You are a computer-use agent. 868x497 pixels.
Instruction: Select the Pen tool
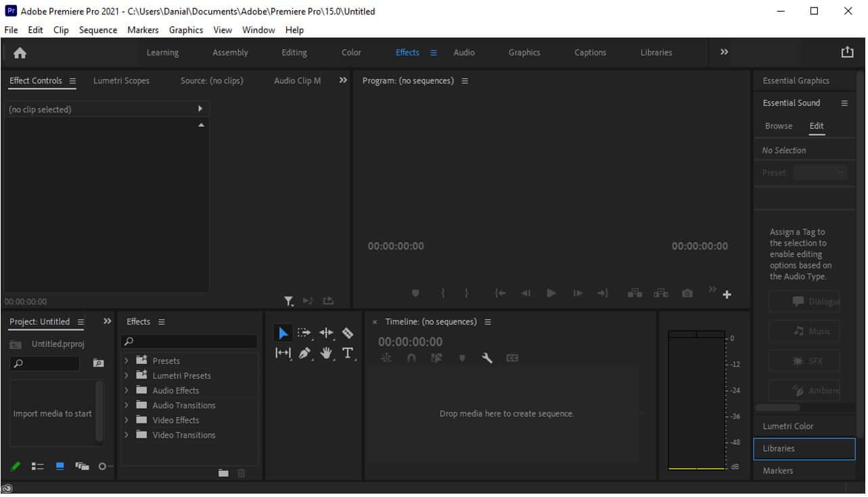point(304,353)
